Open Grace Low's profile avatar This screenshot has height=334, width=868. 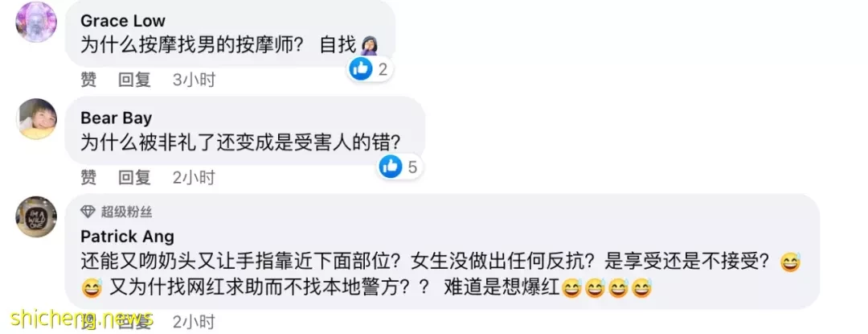tap(36, 23)
